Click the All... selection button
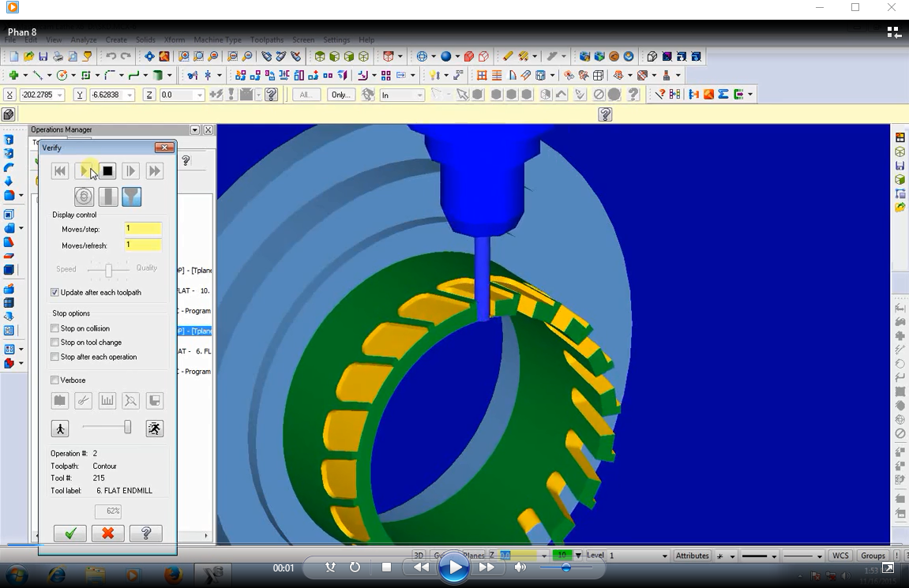Image resolution: width=909 pixels, height=588 pixels. tap(306, 95)
